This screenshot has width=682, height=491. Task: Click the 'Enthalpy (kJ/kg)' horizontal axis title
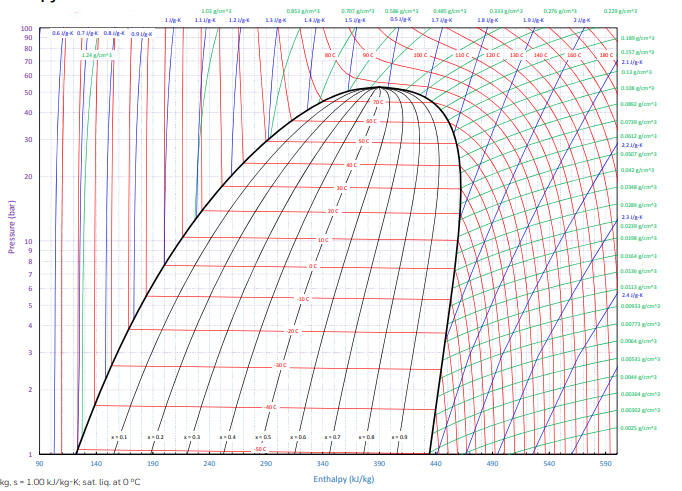(x=344, y=479)
